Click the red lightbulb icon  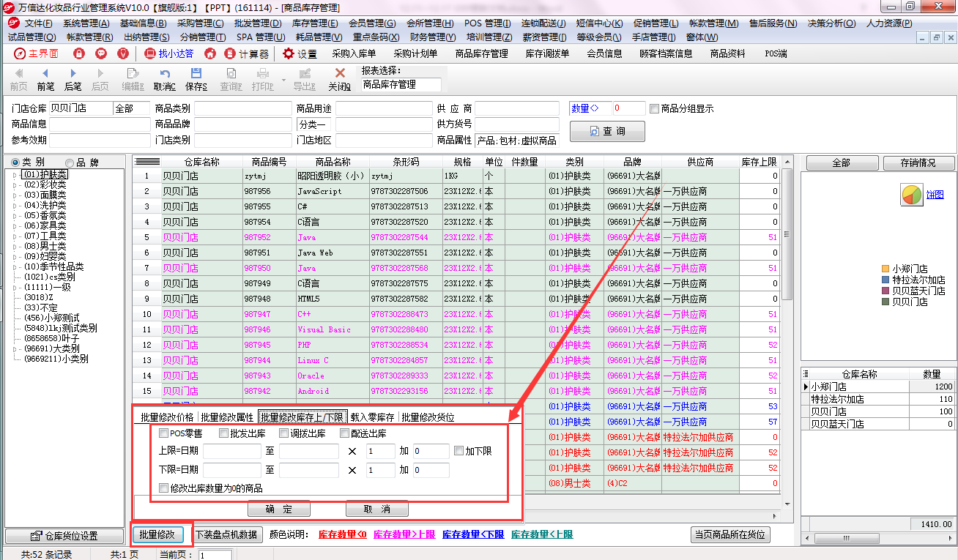123,53
